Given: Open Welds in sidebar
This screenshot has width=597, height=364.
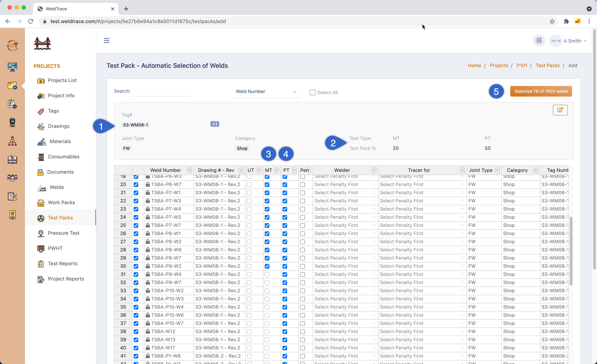Looking at the screenshot, I should click(57, 187).
